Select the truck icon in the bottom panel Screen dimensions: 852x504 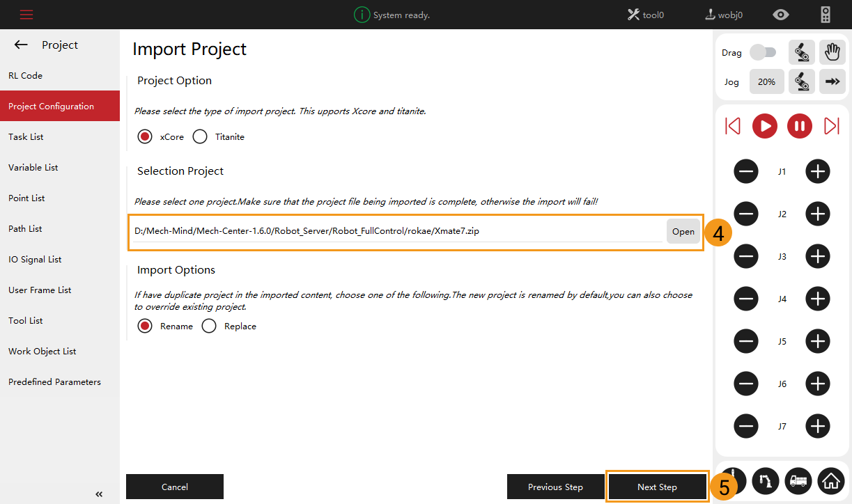point(798,481)
